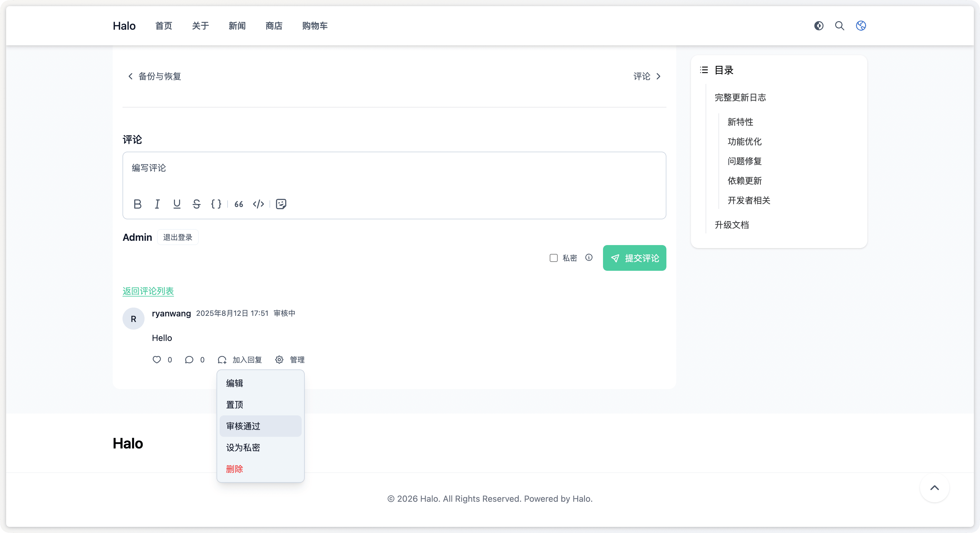The height and width of the screenshot is (533, 980).
Task: Open the 管理 manage dropdown
Action: click(290, 360)
